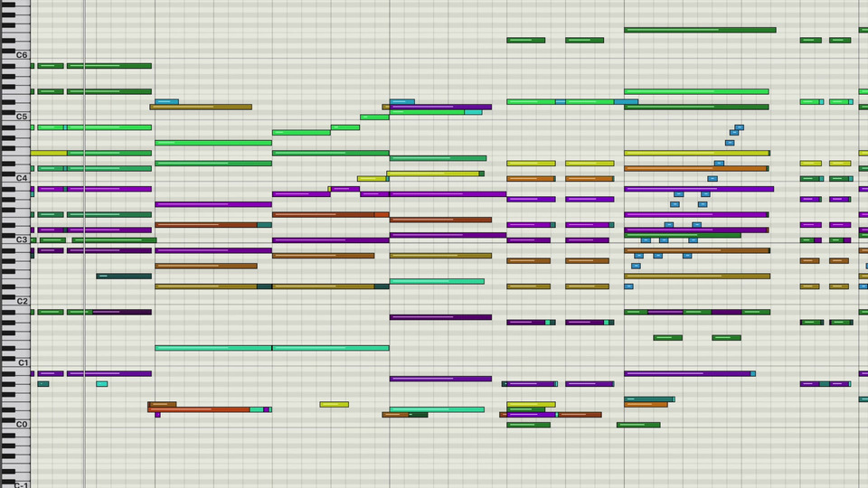Select the left short dark green note between C1 and C2
This screenshot has height=488, width=868.
tap(667, 337)
